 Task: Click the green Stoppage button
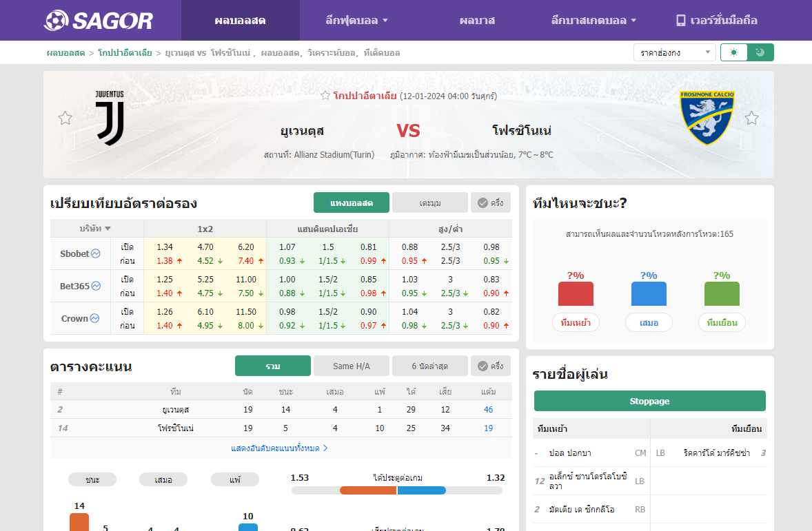coord(650,401)
